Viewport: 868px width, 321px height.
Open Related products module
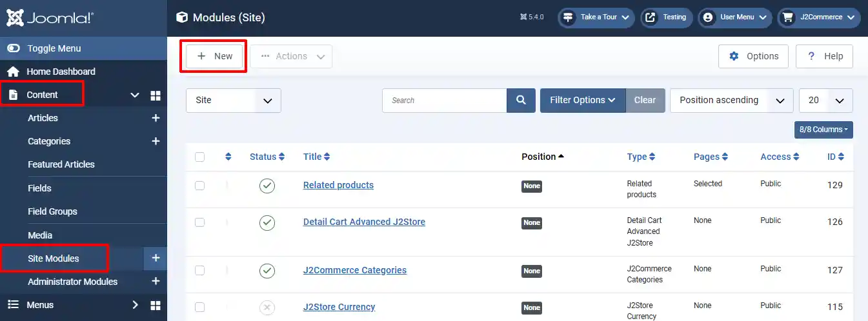[338, 185]
